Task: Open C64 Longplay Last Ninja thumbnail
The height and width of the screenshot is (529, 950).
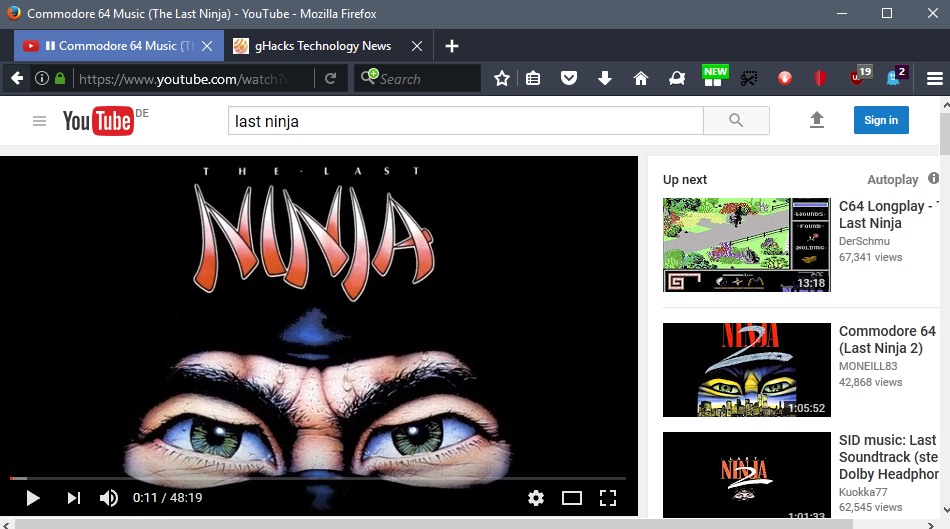Action: (746, 245)
